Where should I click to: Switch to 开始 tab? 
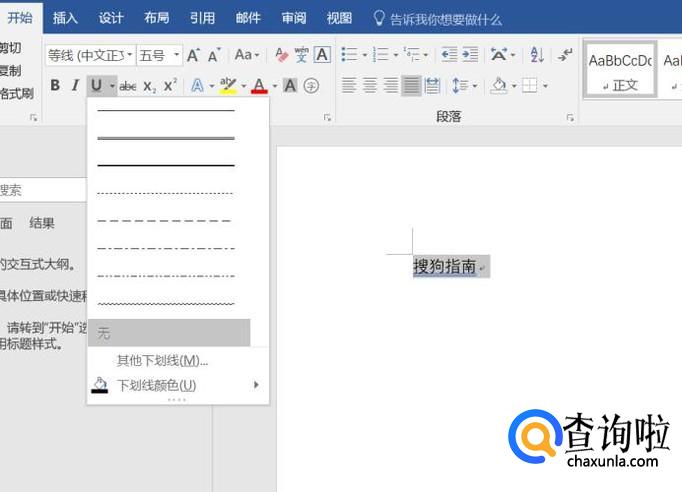[x=20, y=18]
